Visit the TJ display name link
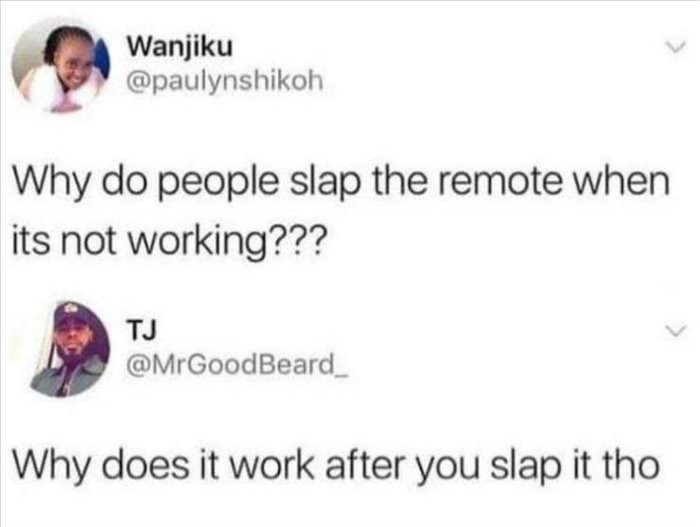 click(x=141, y=330)
